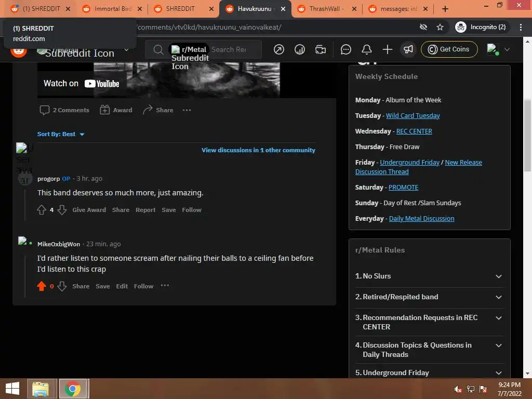Open the new tab plus button

(x=445, y=9)
